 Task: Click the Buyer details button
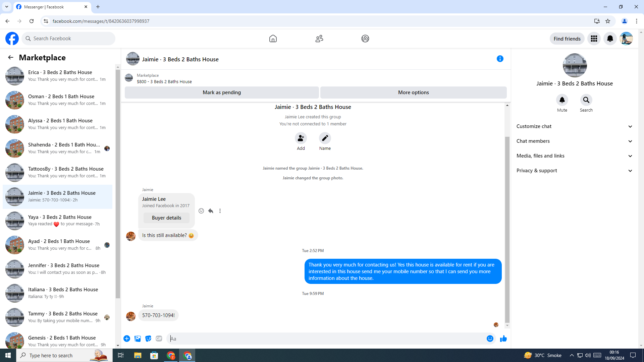coord(166,218)
